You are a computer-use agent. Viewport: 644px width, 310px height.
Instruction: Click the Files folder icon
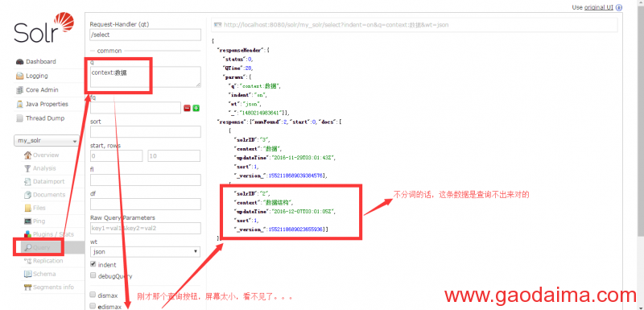click(27, 208)
